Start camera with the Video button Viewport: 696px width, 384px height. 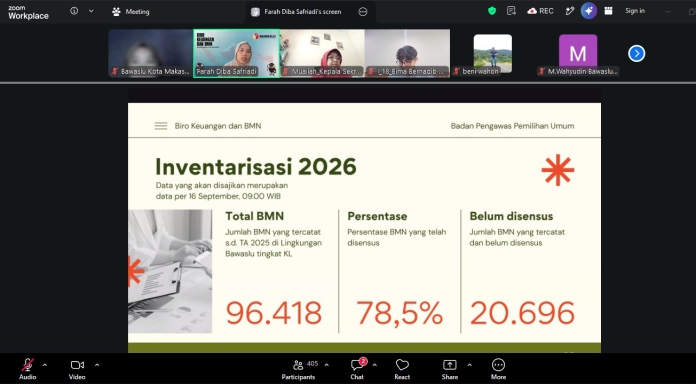click(77, 369)
